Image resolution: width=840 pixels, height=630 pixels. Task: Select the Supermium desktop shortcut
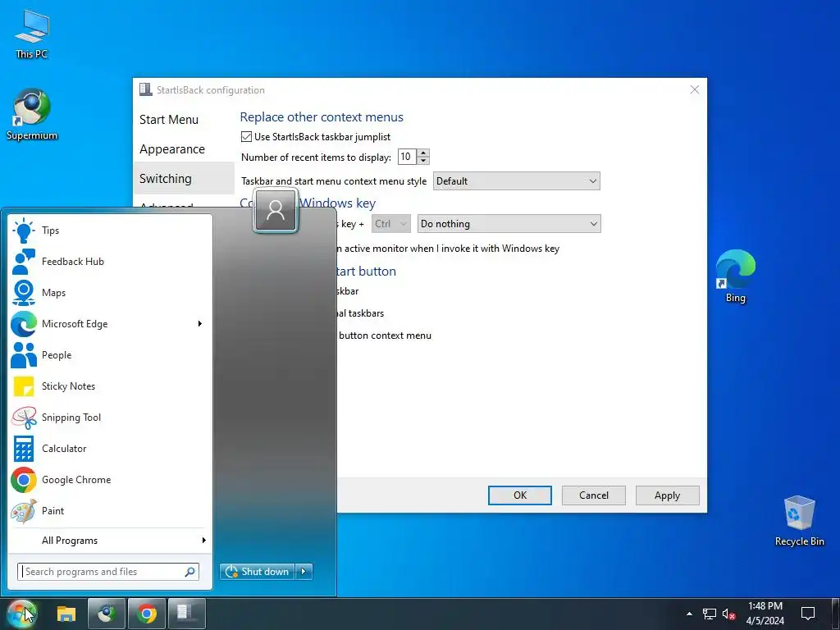click(31, 115)
